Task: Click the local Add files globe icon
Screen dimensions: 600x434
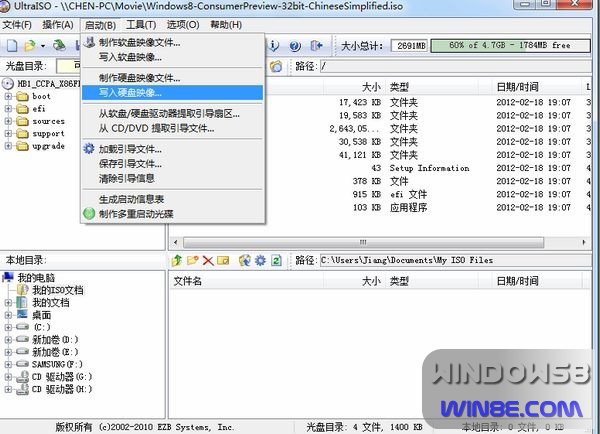Action: pos(245,261)
